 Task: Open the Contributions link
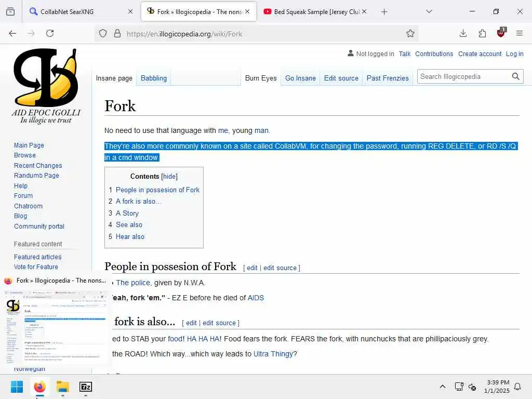(x=434, y=54)
